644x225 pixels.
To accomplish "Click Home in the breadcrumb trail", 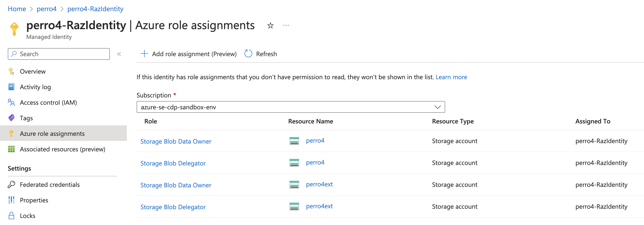I will tap(17, 9).
